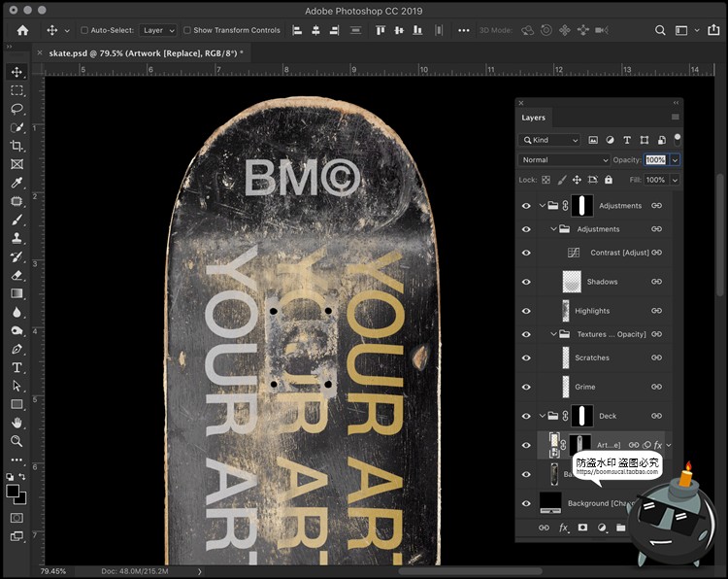Screen dimensions: 728x579
Task: Collapse the Deck layer group
Action: pyautogui.click(x=543, y=416)
